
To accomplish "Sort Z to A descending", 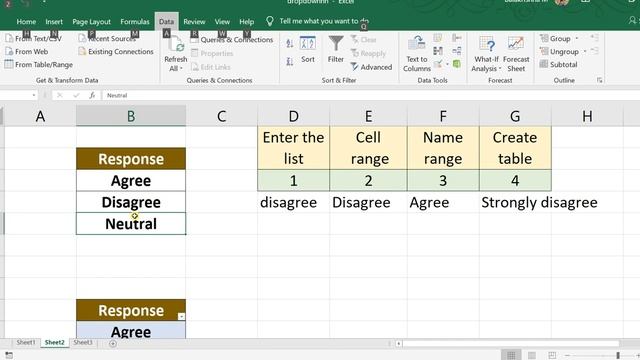I will pos(290,61).
